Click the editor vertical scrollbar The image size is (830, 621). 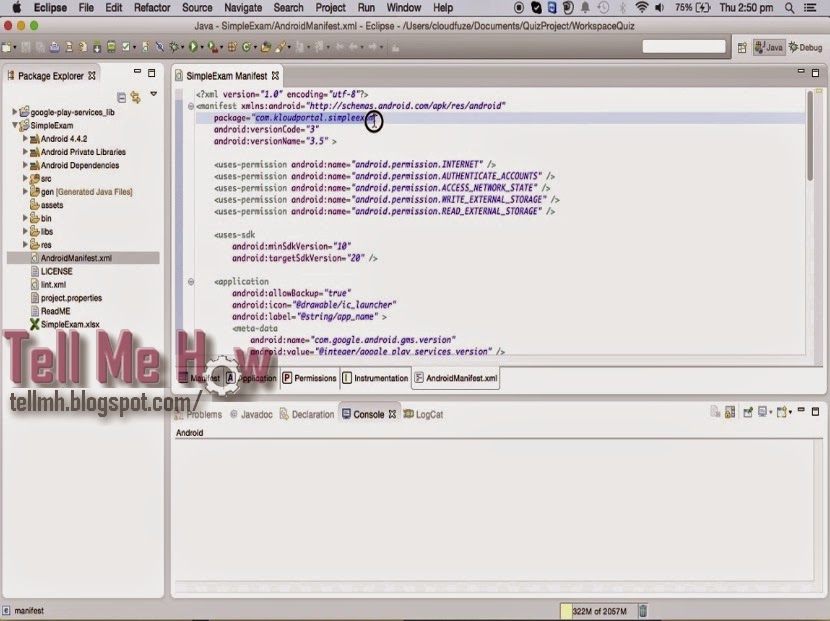(x=810, y=136)
